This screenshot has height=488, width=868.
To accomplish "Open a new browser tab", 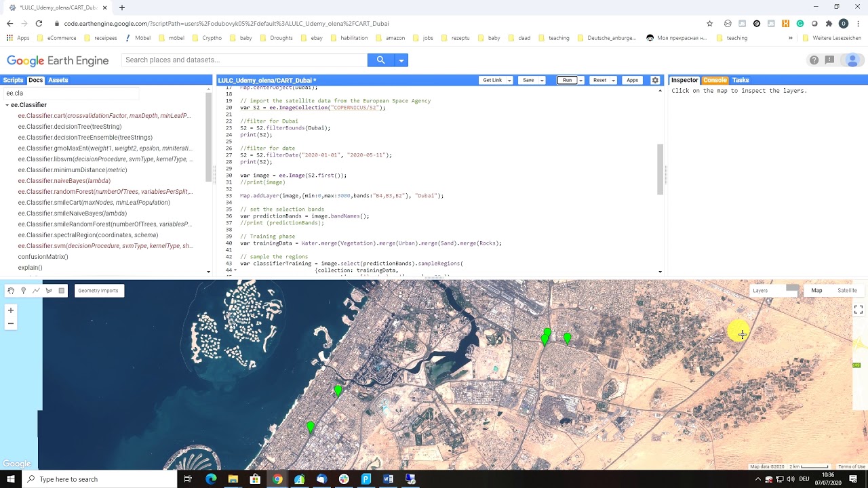I will point(122,7).
